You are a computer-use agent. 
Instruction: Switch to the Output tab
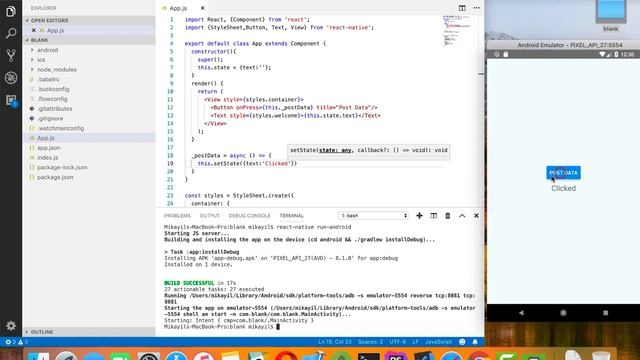pos(209,216)
